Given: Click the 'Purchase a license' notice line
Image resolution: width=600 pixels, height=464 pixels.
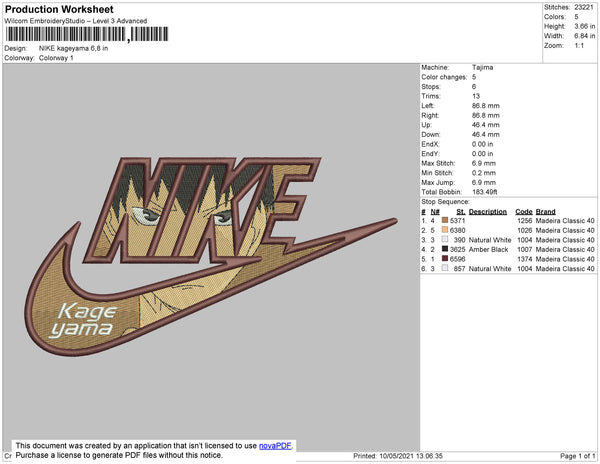Looking at the screenshot, I should pos(119,455).
